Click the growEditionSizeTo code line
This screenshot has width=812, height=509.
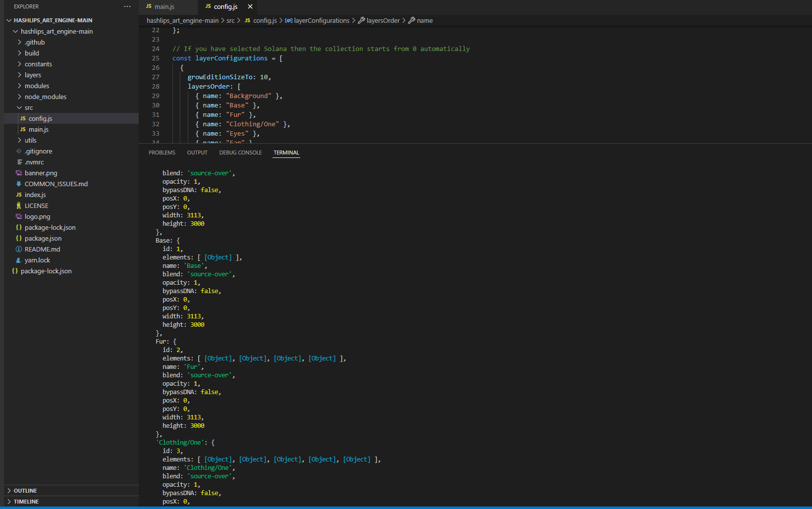coord(229,77)
